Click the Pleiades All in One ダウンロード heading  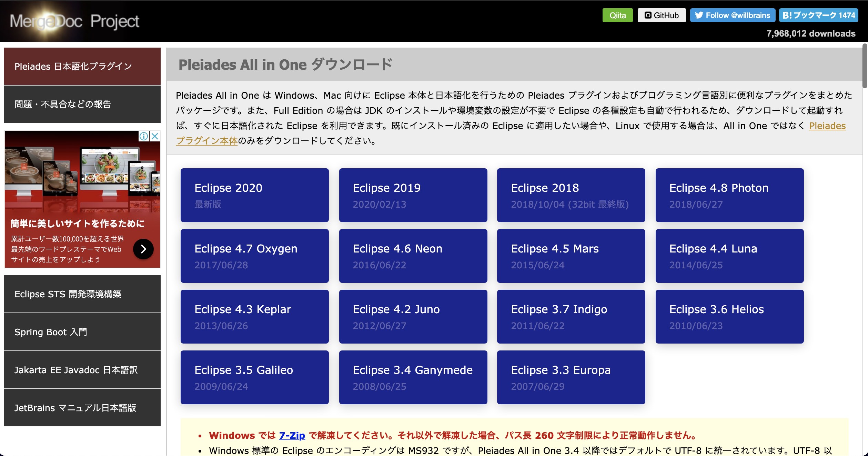(x=285, y=65)
